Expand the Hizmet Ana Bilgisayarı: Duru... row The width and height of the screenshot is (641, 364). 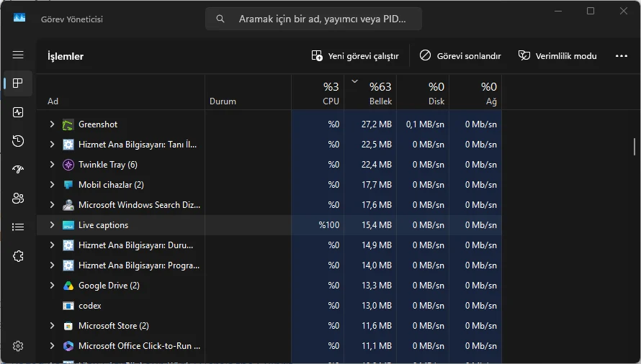pyautogui.click(x=52, y=245)
